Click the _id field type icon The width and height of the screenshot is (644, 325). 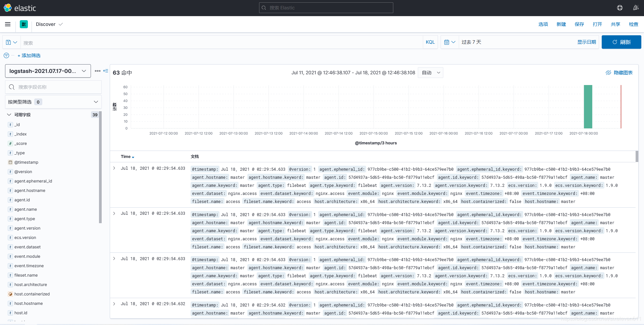pos(10,125)
